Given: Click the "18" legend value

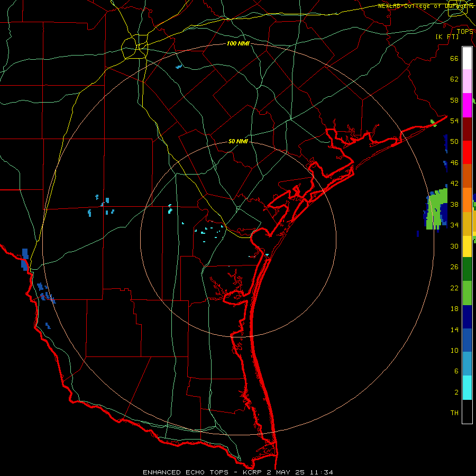Looking at the screenshot, I should click(454, 309).
